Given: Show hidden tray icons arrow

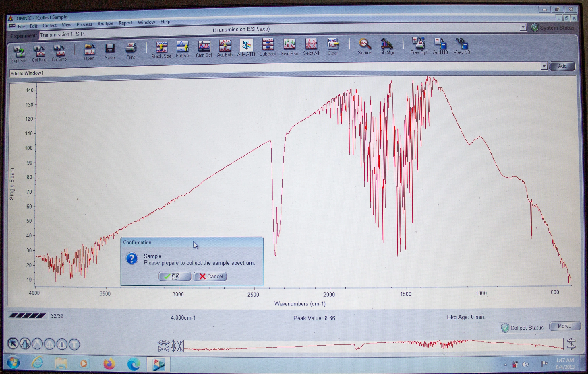Looking at the screenshot, I should tap(505, 365).
